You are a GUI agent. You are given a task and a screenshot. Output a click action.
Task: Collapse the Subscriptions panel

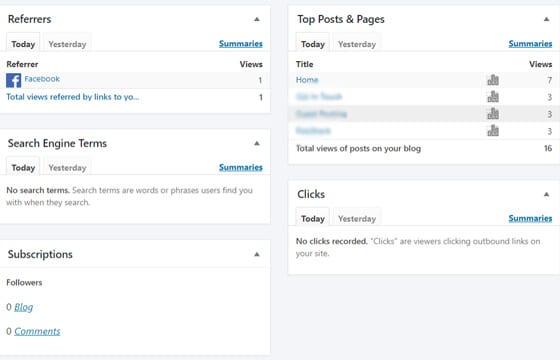coord(257,255)
